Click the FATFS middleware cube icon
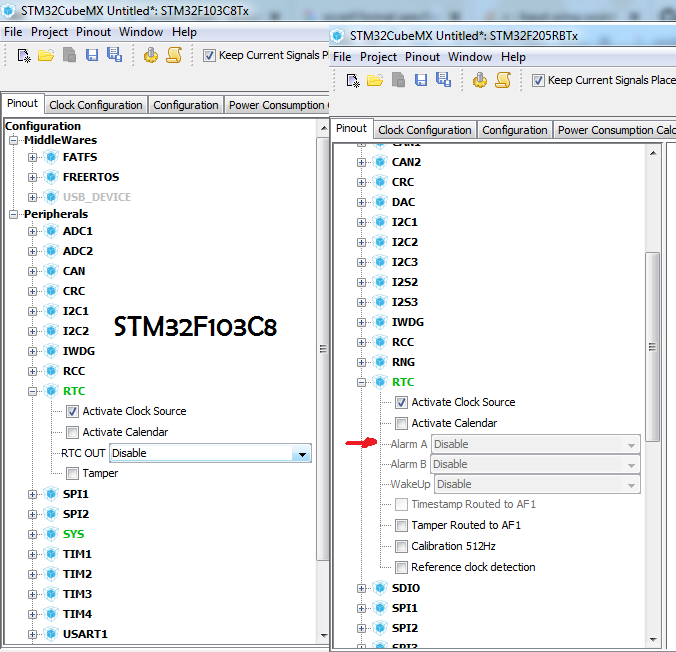This screenshot has width=676, height=652. point(51,157)
